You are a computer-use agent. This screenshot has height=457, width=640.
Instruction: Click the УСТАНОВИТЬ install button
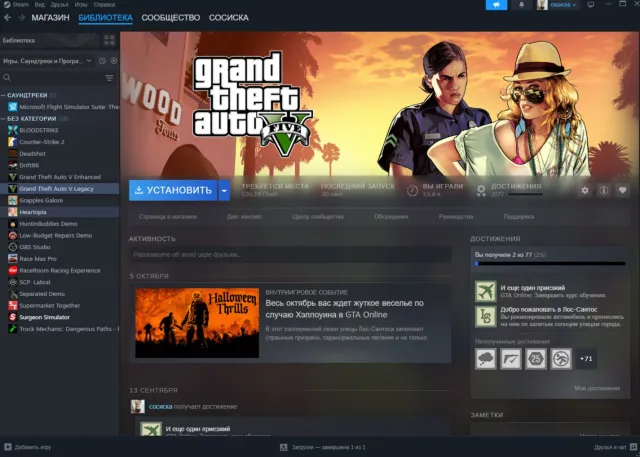[x=173, y=190]
